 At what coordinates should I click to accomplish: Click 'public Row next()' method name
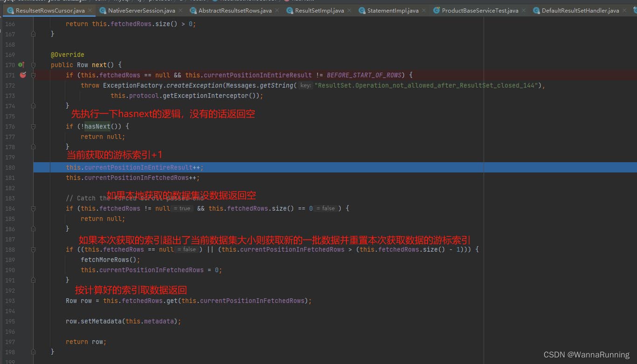click(99, 65)
